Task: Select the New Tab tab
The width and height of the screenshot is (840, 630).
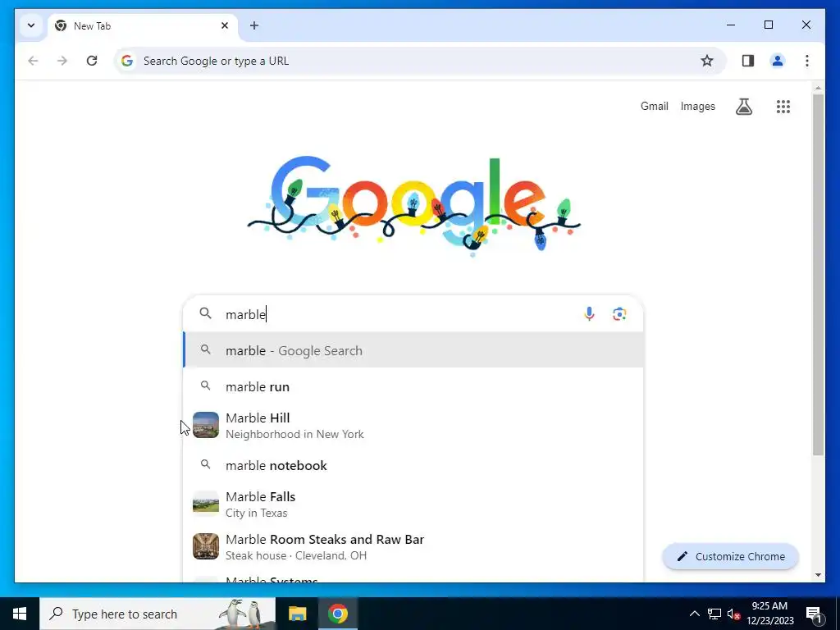Action: click(x=143, y=25)
